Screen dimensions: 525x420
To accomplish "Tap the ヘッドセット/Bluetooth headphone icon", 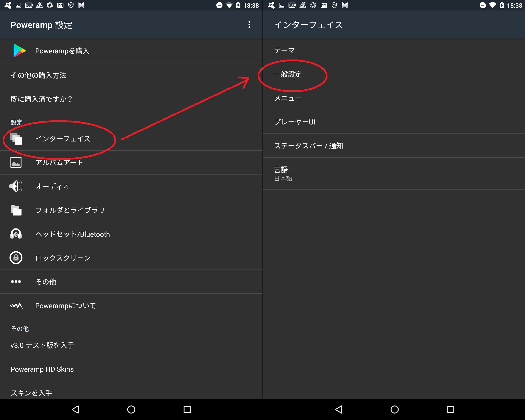I will [16, 234].
